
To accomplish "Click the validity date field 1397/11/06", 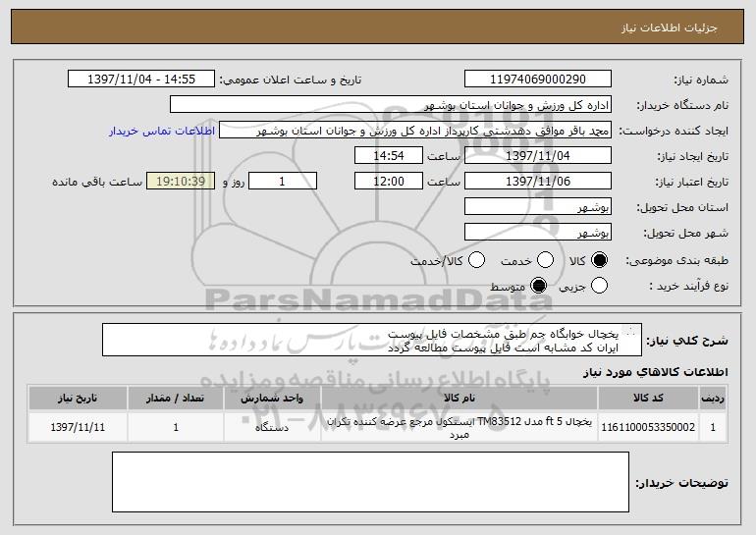I will [538, 182].
